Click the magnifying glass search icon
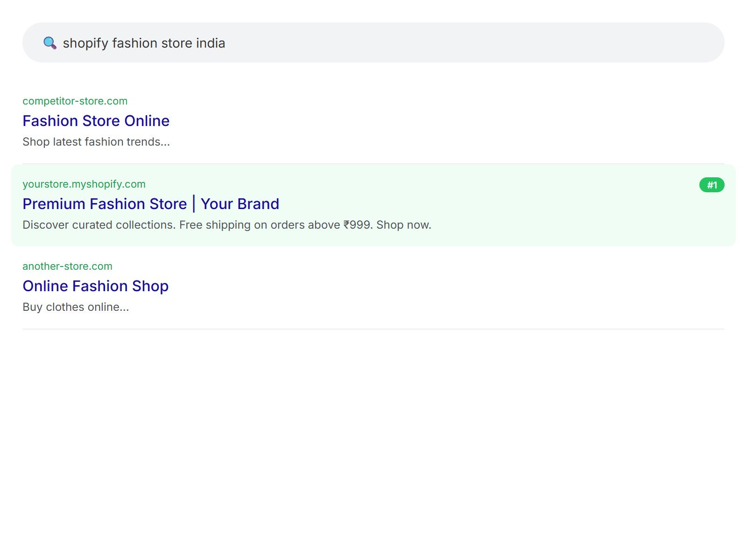747x560 pixels. click(50, 43)
